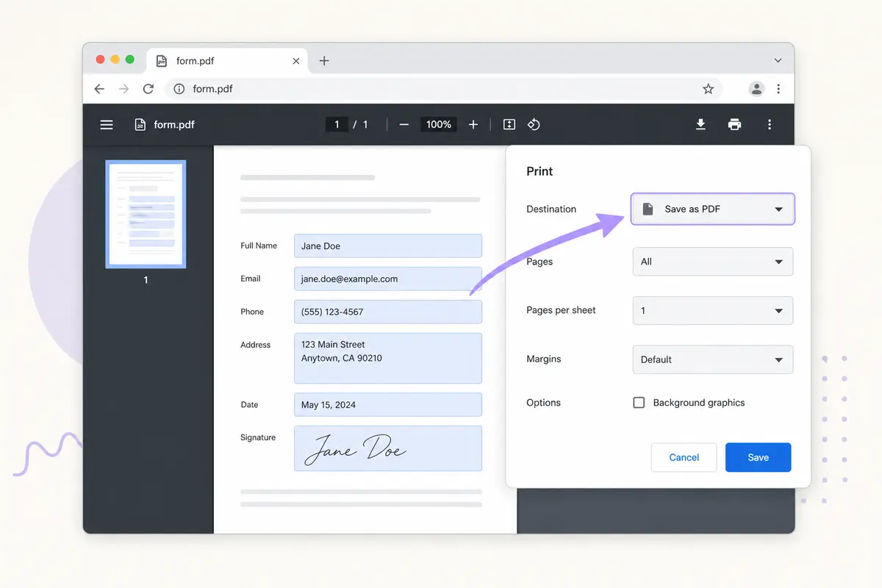882x588 pixels.
Task: Reload the page with refresh icon
Action: click(x=148, y=89)
